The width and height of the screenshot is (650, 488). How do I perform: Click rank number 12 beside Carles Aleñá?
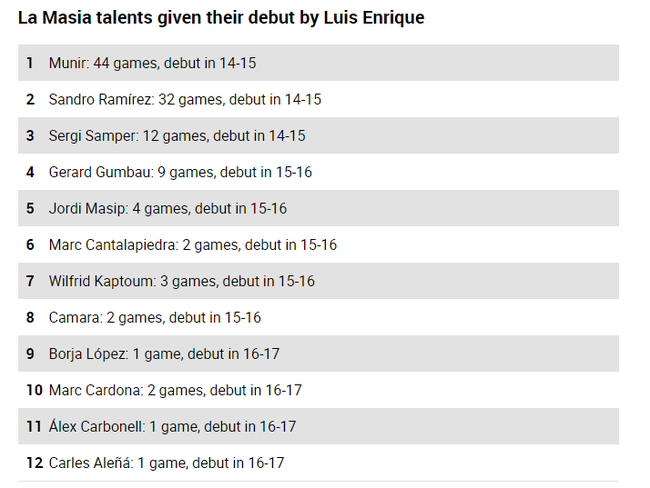click(x=34, y=463)
